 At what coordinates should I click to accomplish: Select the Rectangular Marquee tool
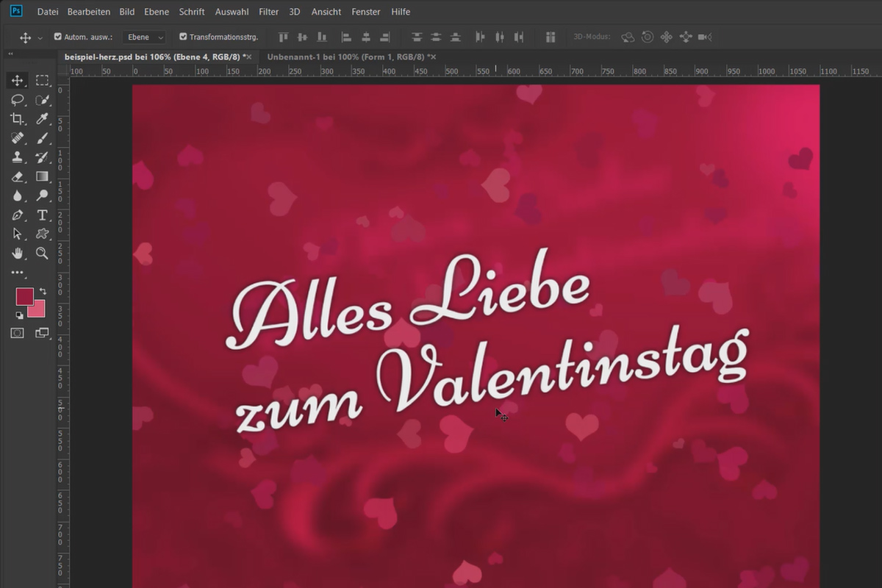coord(43,80)
